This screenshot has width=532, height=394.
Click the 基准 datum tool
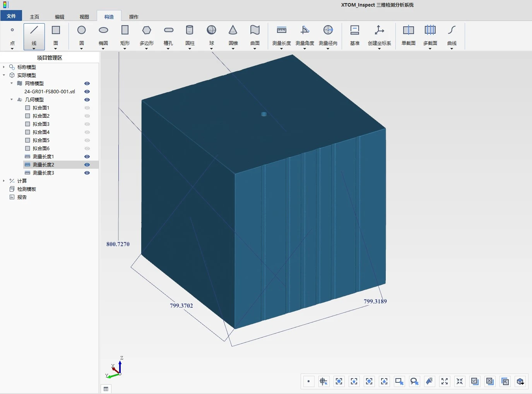click(355, 36)
